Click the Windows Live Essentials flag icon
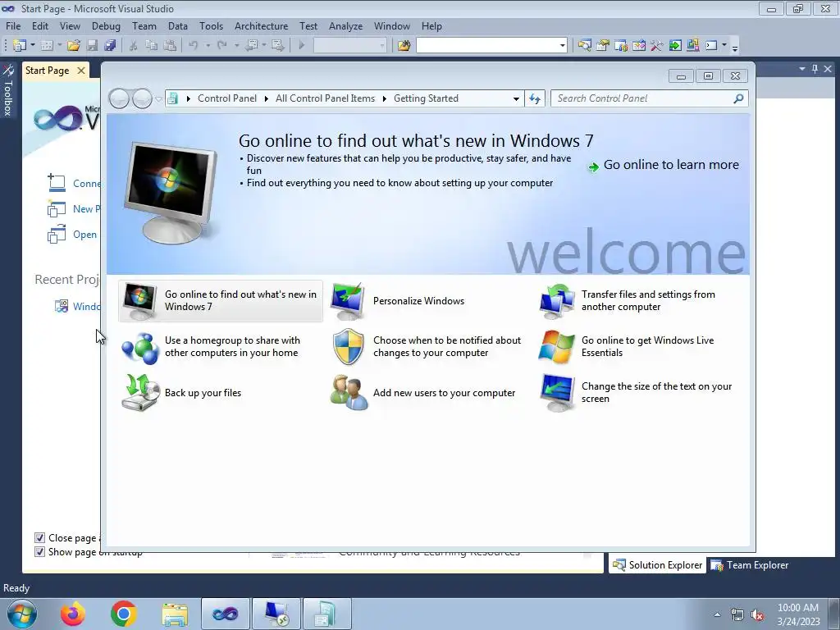This screenshot has height=630, width=840. tap(557, 347)
